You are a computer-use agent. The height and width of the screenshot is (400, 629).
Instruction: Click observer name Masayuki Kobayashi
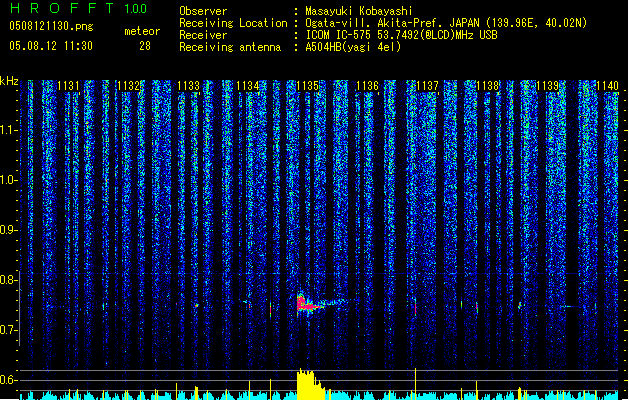[359, 11]
